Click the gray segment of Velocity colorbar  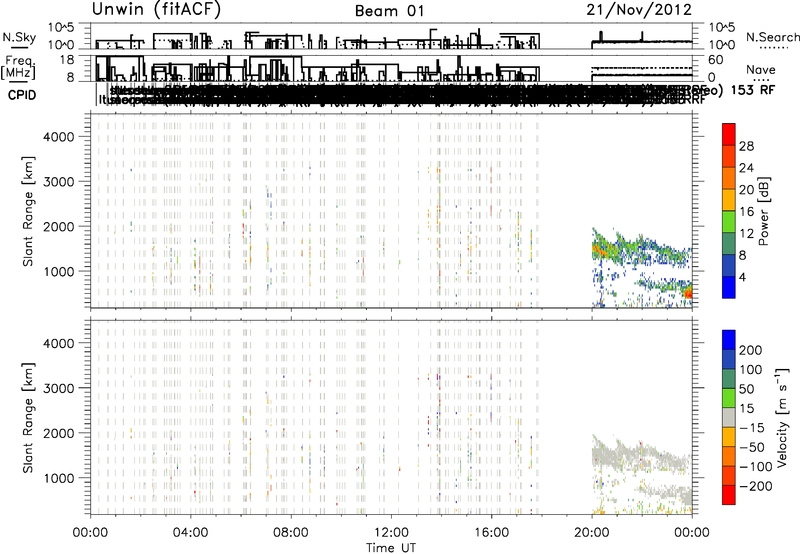729,417
